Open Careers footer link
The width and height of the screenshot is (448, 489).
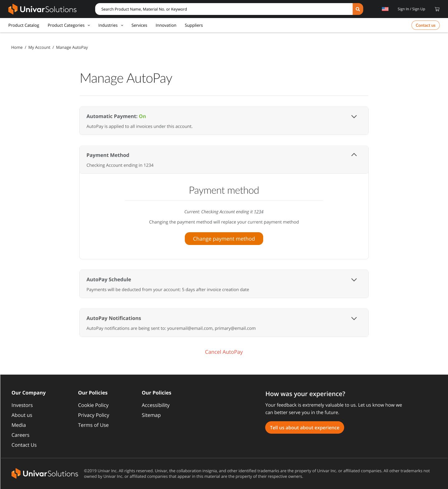pos(21,435)
